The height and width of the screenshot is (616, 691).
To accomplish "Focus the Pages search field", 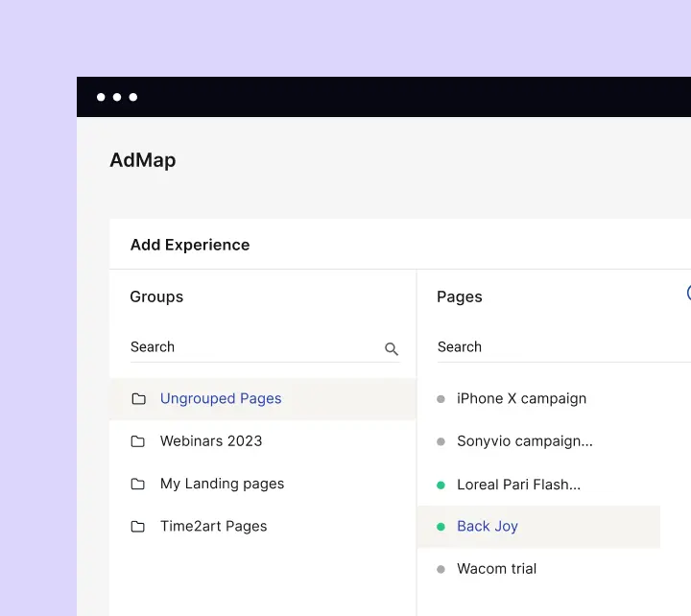I will point(557,347).
